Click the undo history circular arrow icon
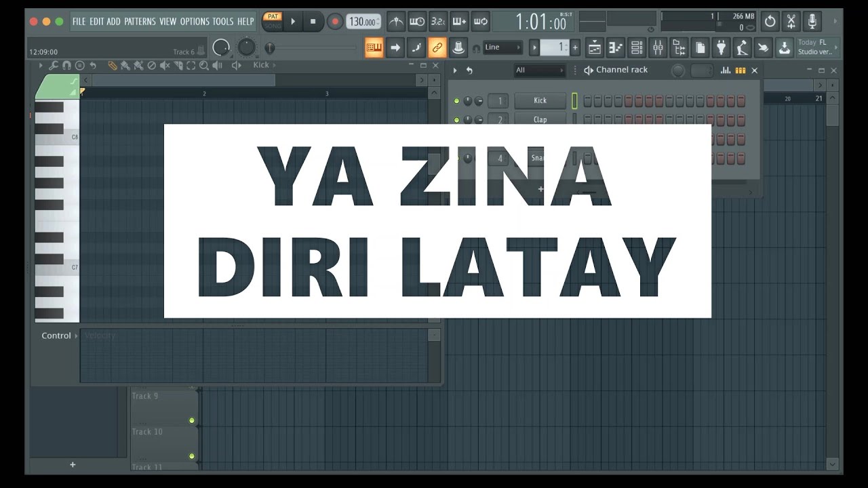Image resolution: width=868 pixels, height=488 pixels. (x=770, y=22)
